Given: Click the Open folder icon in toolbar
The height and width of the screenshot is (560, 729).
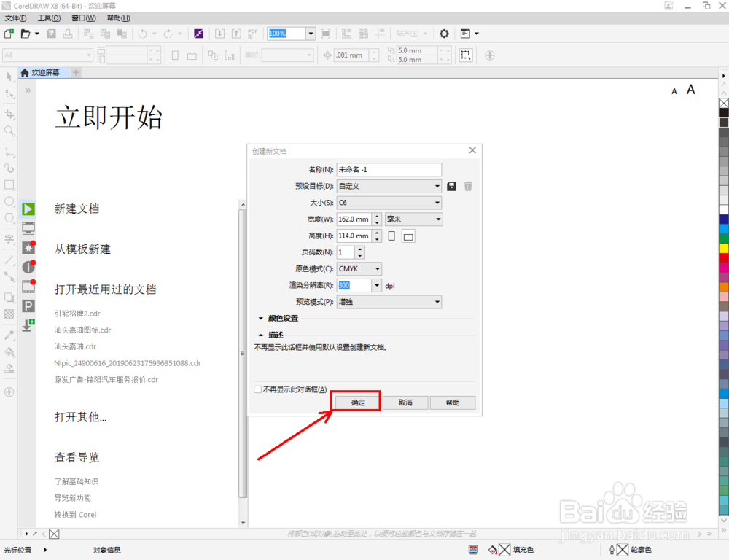Looking at the screenshot, I should tap(26, 34).
